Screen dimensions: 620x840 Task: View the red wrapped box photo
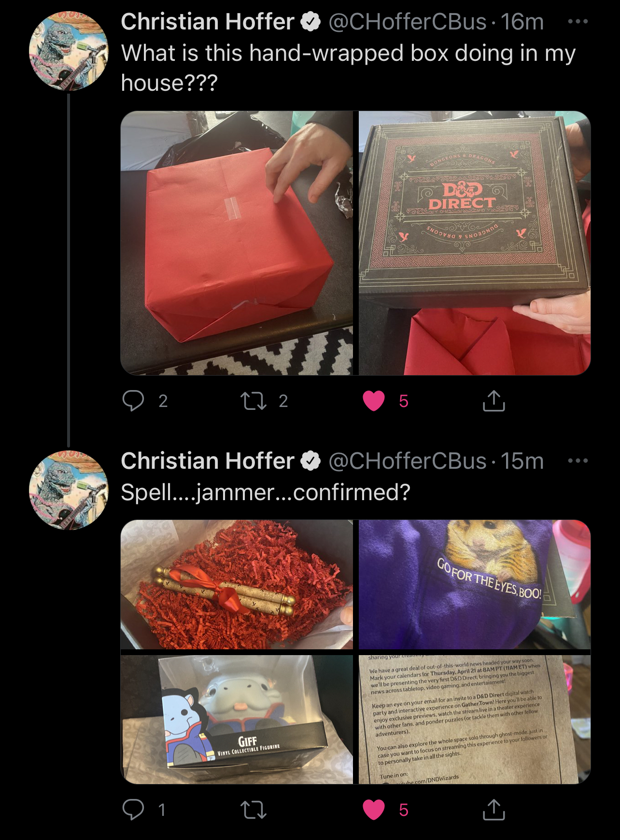click(237, 243)
